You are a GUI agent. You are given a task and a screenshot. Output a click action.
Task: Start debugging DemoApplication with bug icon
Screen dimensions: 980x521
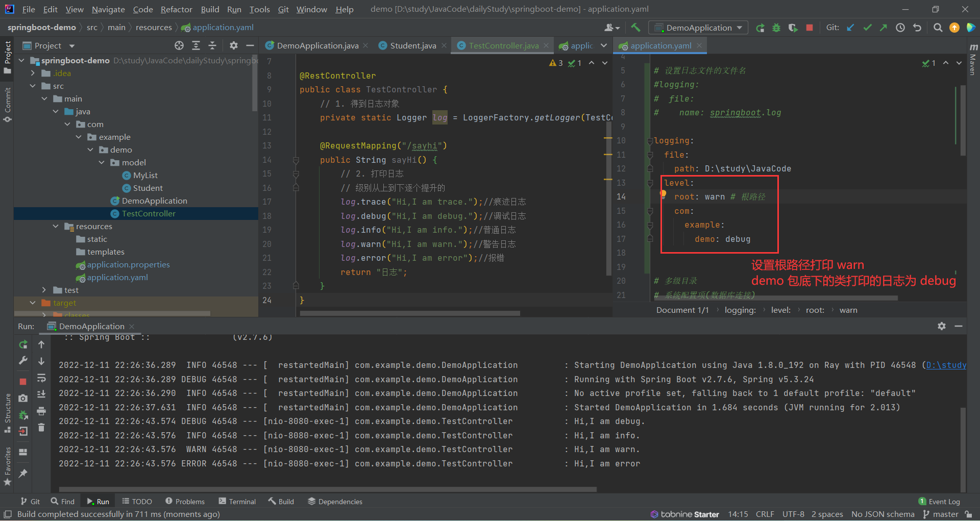click(x=776, y=28)
